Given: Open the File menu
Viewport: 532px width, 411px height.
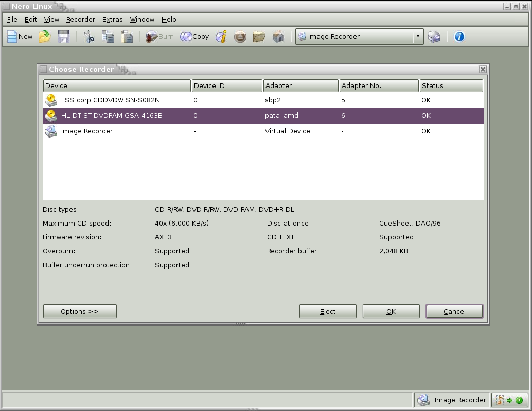Looking at the screenshot, I should click(x=12, y=20).
